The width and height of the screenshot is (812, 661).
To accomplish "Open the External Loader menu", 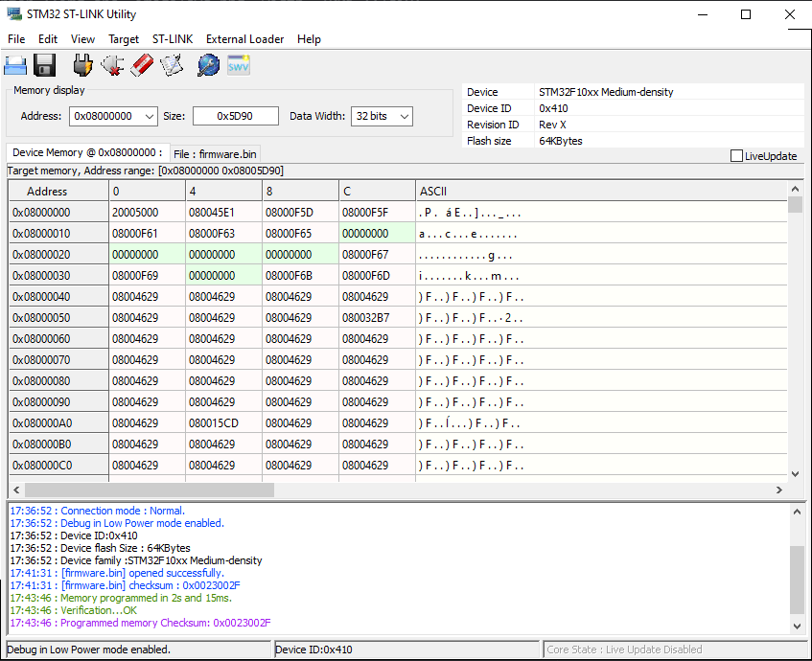I will coord(245,39).
